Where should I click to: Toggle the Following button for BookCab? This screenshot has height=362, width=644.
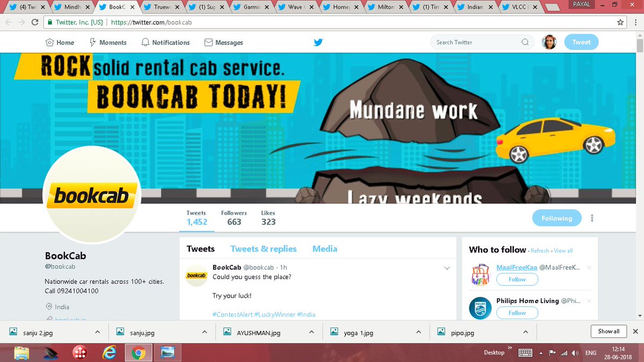[557, 218]
